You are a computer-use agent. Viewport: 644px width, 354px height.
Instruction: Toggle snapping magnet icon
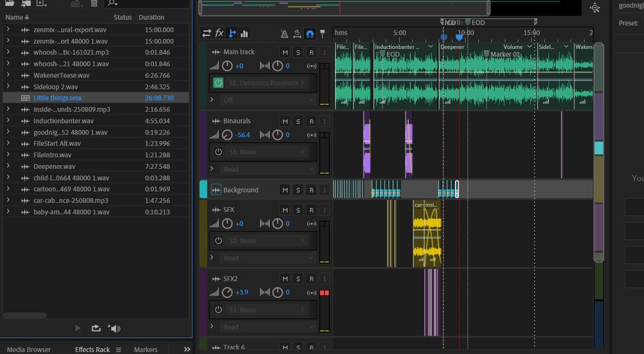310,33
